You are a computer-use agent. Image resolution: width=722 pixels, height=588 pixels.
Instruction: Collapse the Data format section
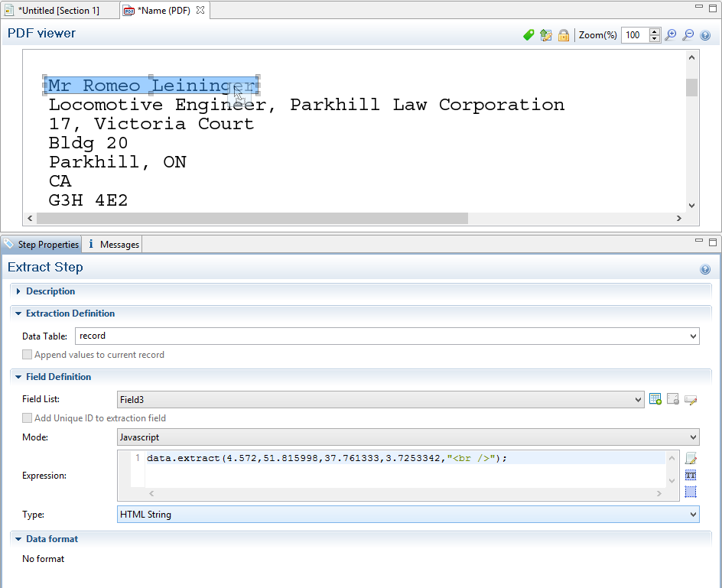(x=18, y=539)
